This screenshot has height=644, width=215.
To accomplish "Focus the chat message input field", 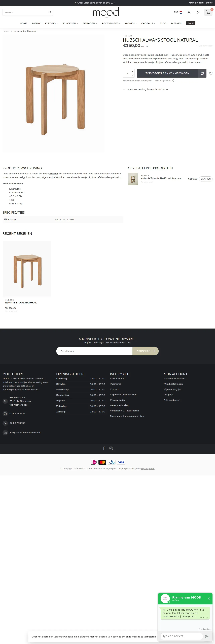I will [182, 636].
